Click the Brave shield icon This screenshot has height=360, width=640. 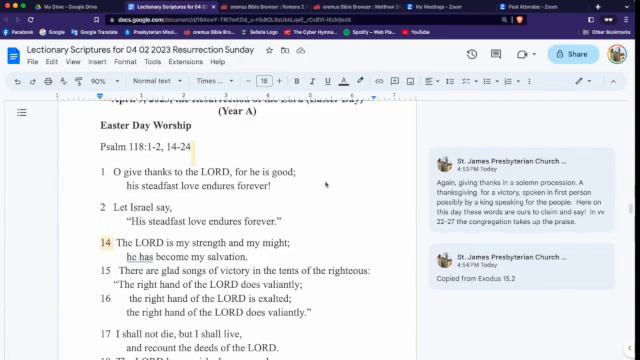point(520,20)
